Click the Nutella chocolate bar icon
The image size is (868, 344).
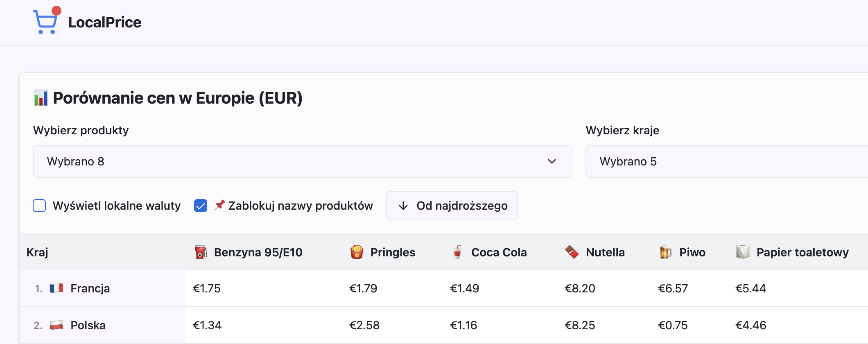[x=572, y=252]
